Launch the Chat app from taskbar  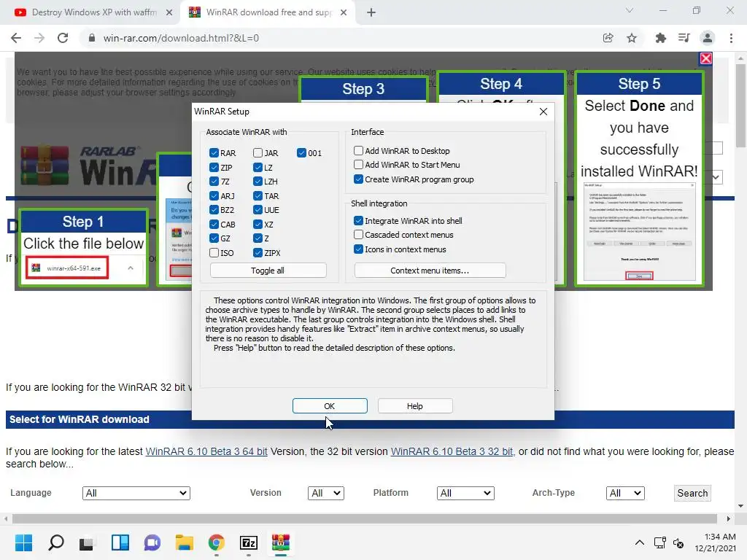click(x=152, y=542)
